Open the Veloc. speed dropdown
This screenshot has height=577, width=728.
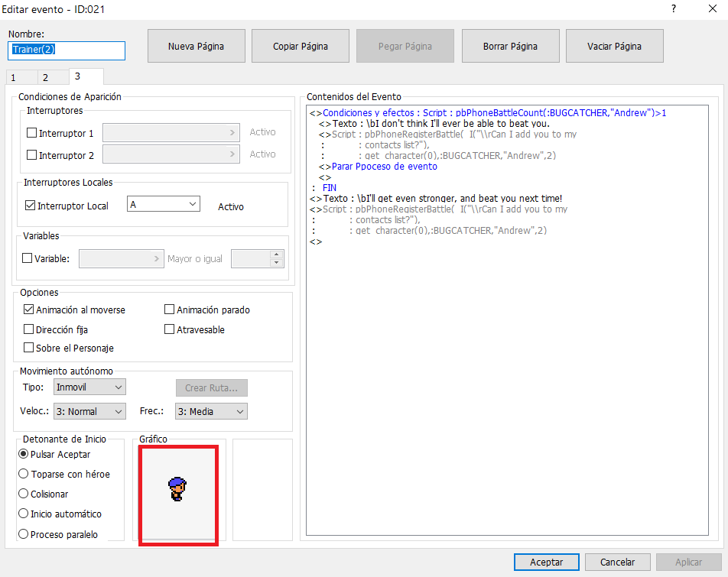point(89,411)
